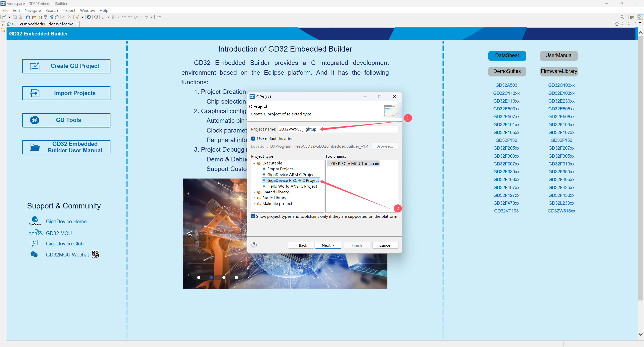Viewport: 644px width, 347px height.
Task: Toggle show supported project types checkbox
Action: [253, 216]
